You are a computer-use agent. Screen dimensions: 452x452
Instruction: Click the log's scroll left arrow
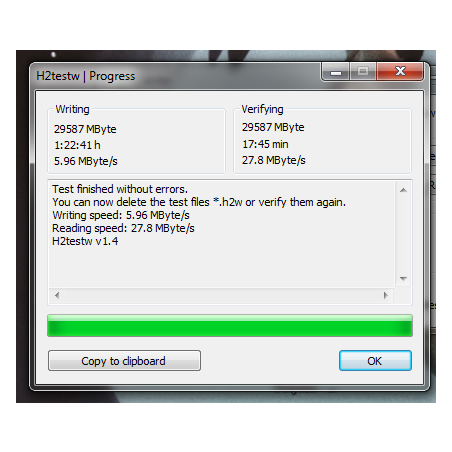[x=57, y=295]
